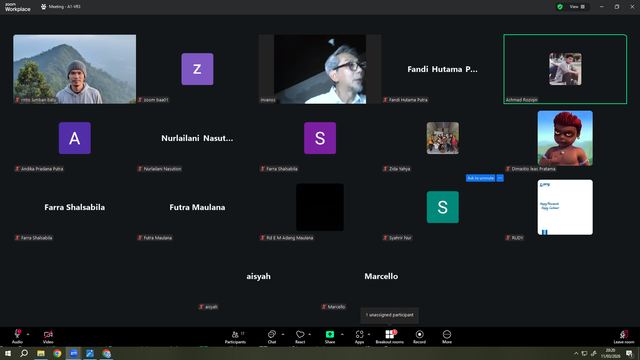
Task: Select the purple S avatar tile
Action: coord(320,138)
